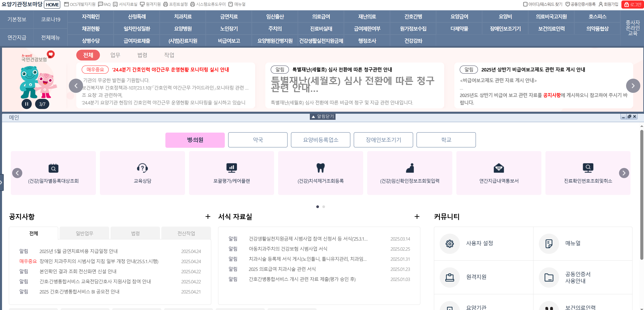Viewport: 644px width, 310px height.
Task: Switch to the 법령 notice tab
Action: point(135,233)
